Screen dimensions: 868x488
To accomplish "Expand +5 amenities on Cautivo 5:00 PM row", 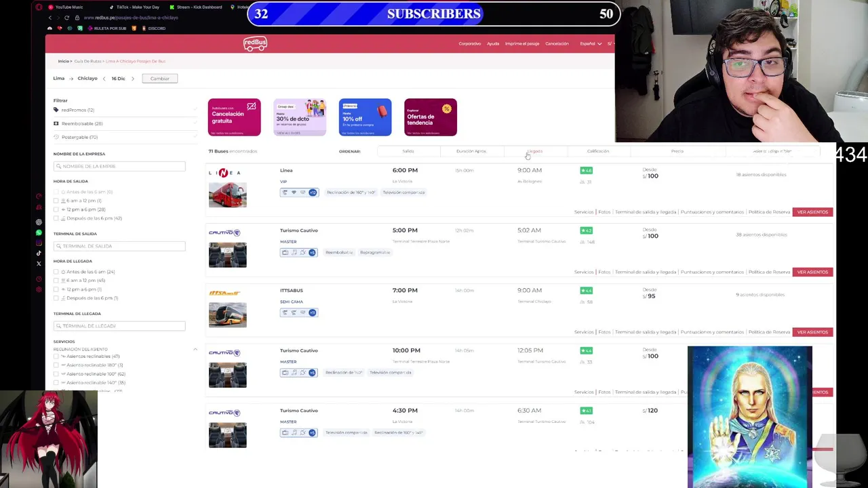I will pos(313,253).
